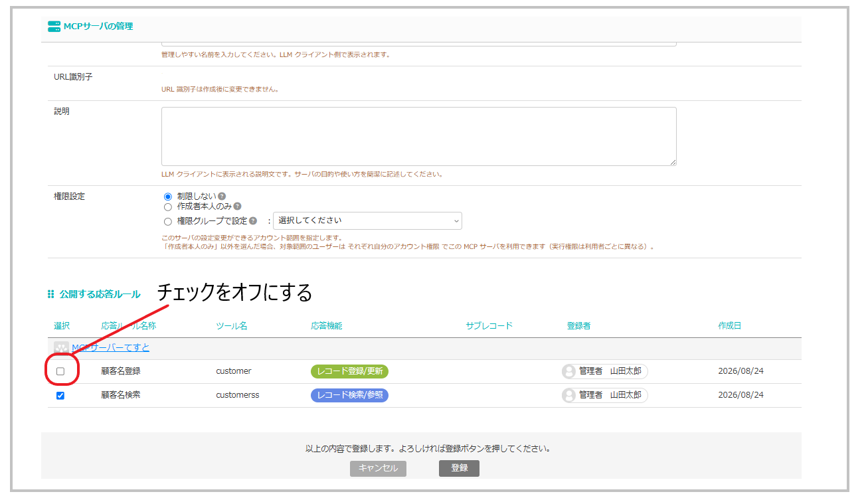Click the MCPサーバの管理 server icon

click(54, 27)
